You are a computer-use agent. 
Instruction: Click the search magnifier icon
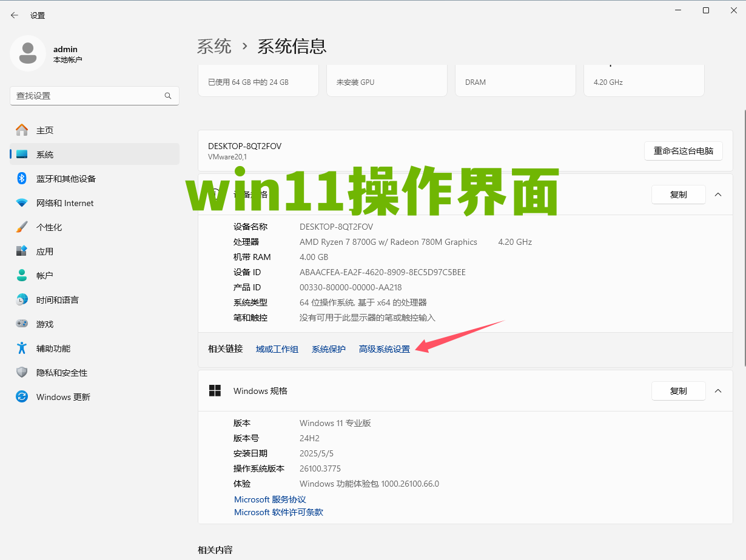tap(168, 96)
